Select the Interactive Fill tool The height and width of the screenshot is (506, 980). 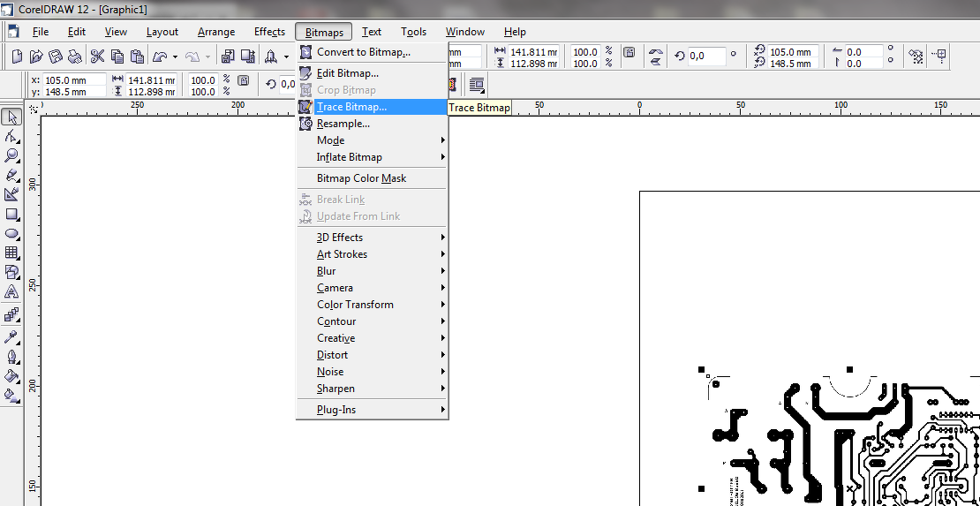pyautogui.click(x=11, y=396)
